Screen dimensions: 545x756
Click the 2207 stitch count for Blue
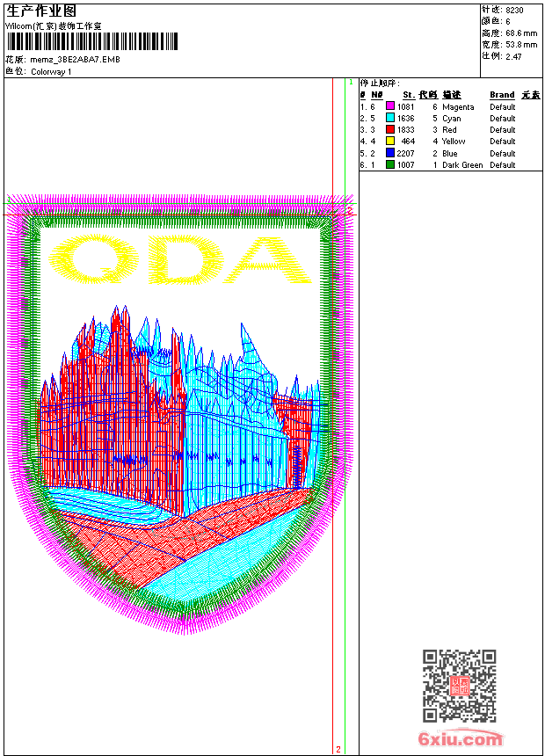[x=405, y=153]
